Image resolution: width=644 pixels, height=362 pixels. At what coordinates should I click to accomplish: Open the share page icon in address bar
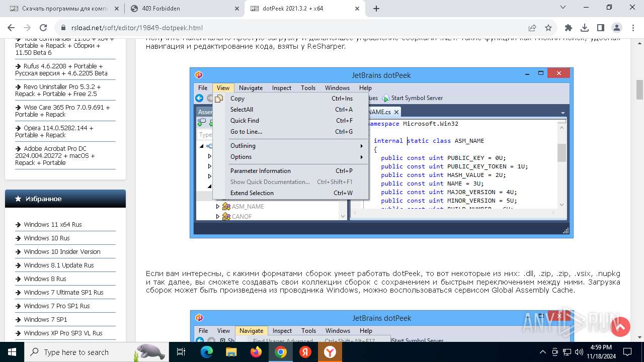[x=532, y=28]
